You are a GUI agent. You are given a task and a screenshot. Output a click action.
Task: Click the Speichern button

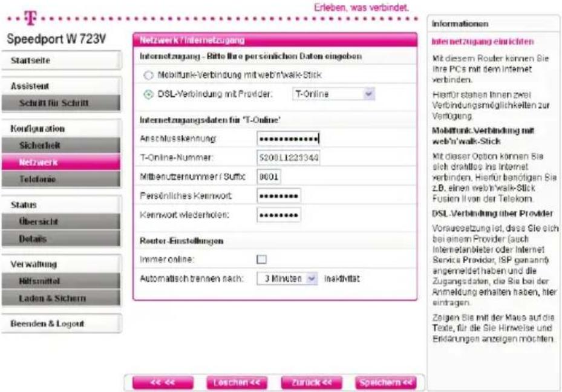[386, 383]
